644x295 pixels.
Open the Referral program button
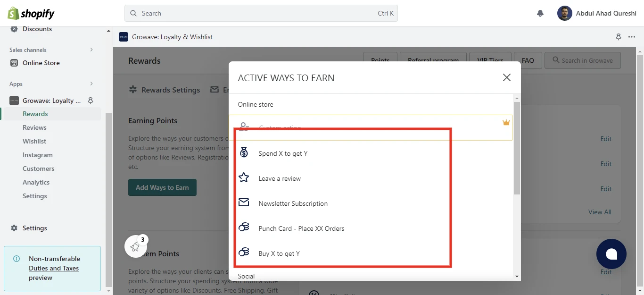tap(433, 60)
